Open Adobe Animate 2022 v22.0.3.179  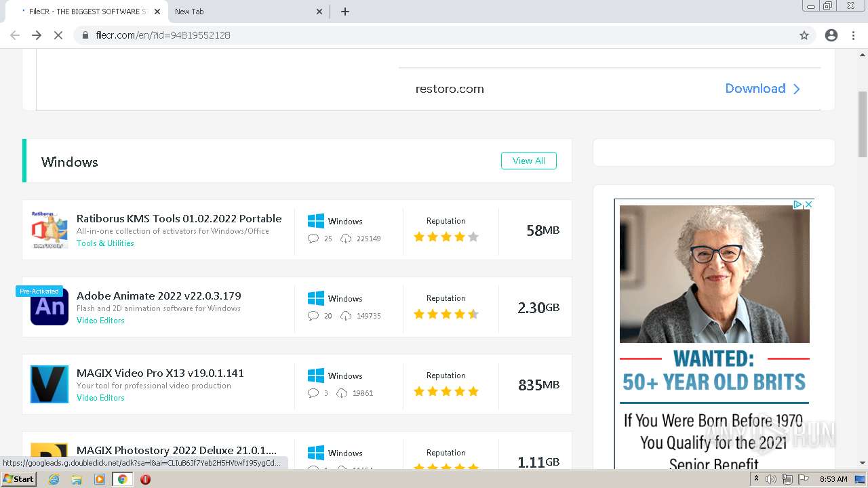pos(159,296)
